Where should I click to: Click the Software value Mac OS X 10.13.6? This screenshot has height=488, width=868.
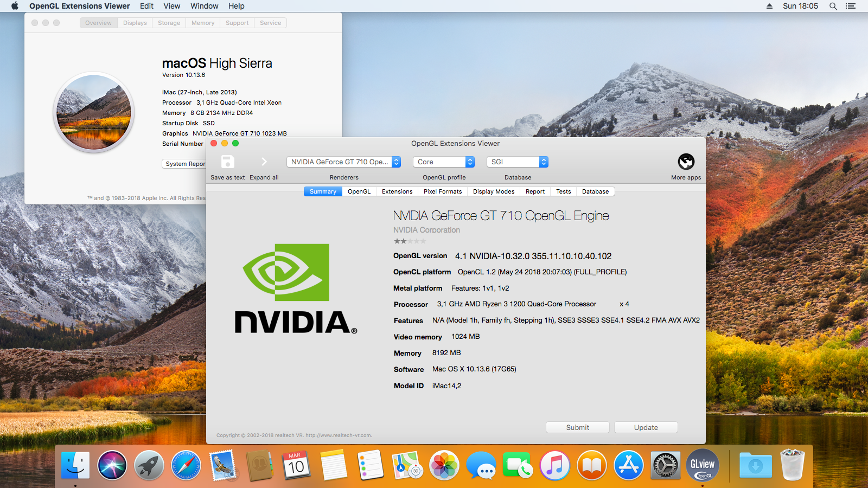[x=474, y=369]
